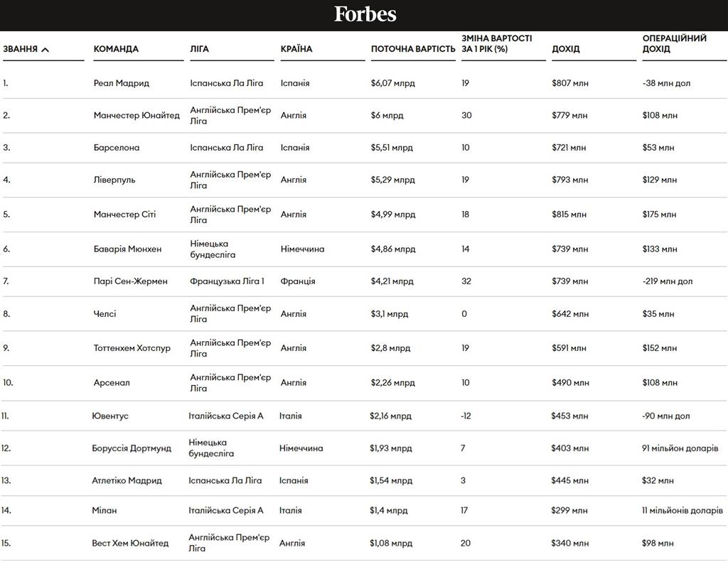Sort by ЗМІНА ВАРТОСТІ ЗА 1 РІК

click(x=496, y=43)
